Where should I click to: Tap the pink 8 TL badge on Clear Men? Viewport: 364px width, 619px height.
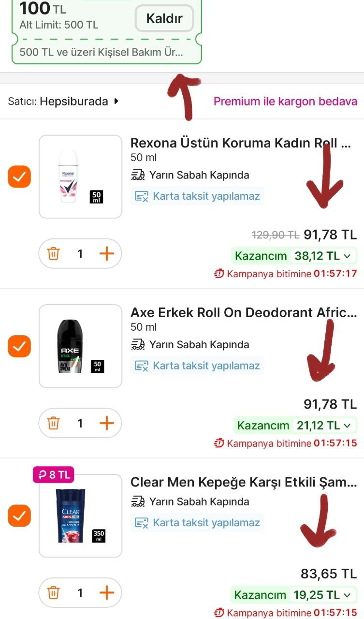53,475
